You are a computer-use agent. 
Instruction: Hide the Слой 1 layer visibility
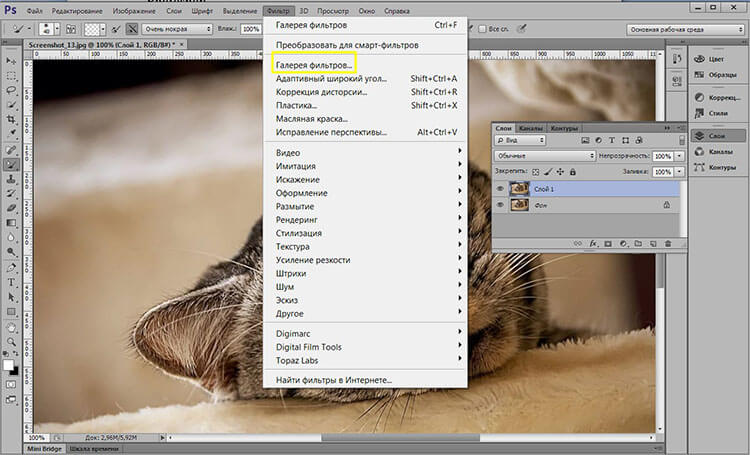[500, 187]
